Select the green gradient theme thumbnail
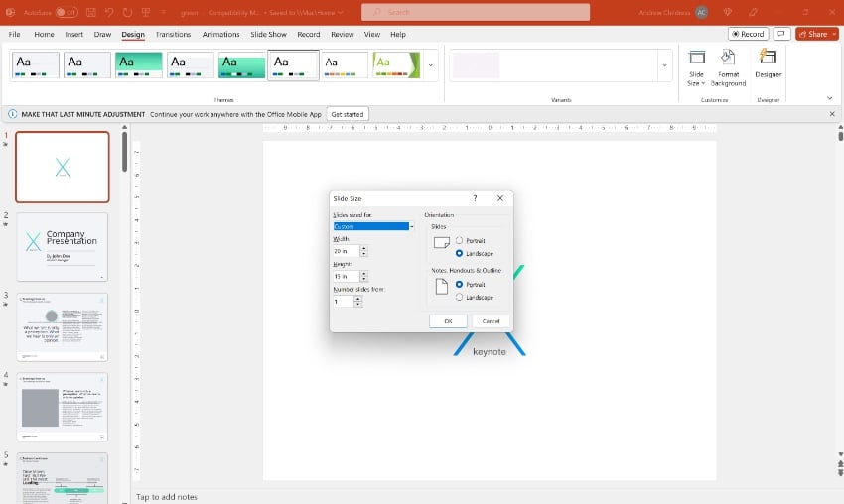844x504 pixels. click(x=138, y=65)
